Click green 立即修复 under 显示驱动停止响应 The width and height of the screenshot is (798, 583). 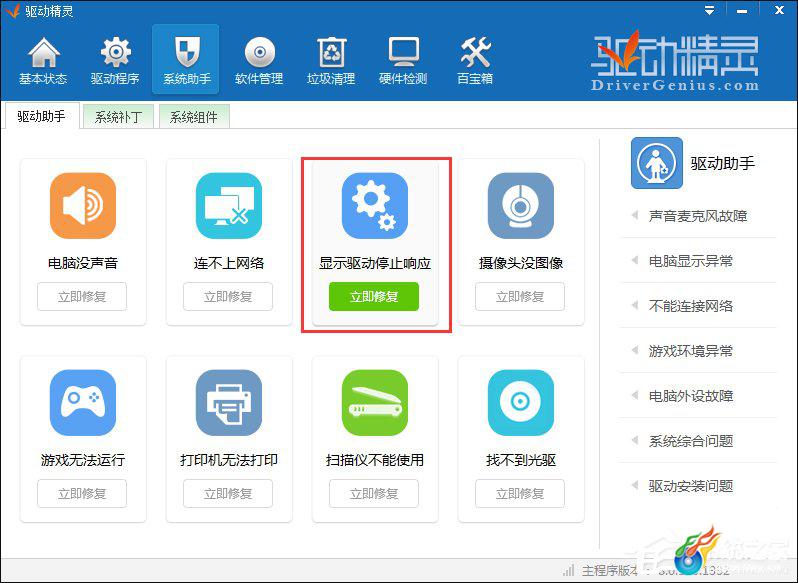[374, 297]
